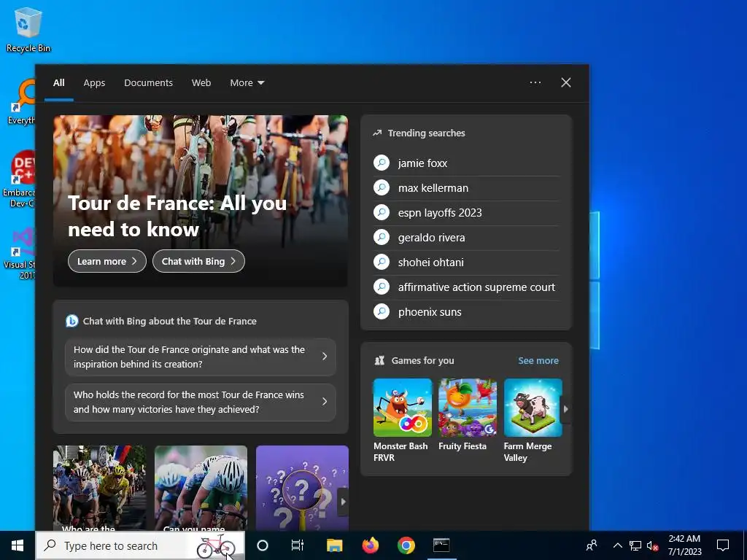The image size is (747, 560).
Task: Click search icon beside espn layoffs 2023
Action: tap(382, 212)
